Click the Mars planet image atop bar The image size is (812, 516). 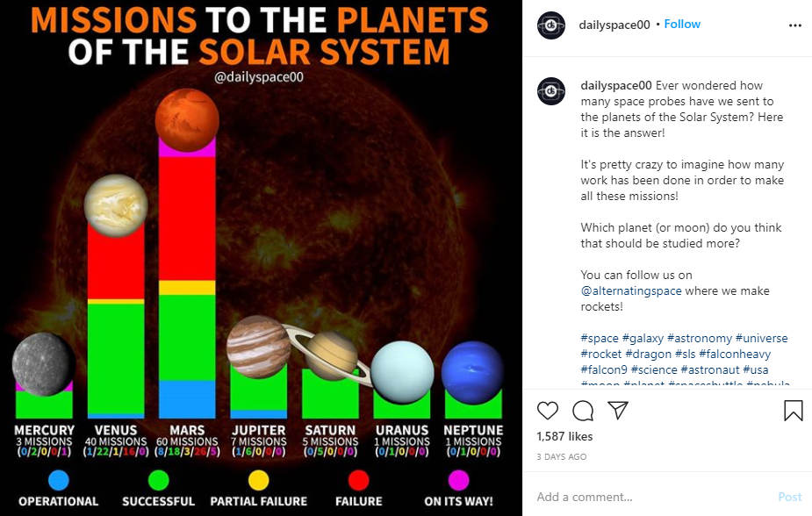tap(187, 120)
